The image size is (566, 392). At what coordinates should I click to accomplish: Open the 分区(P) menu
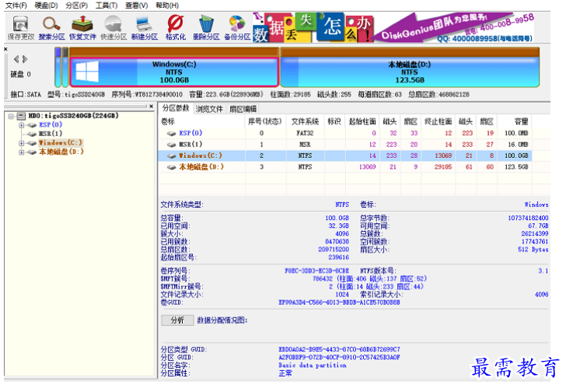coord(76,5)
